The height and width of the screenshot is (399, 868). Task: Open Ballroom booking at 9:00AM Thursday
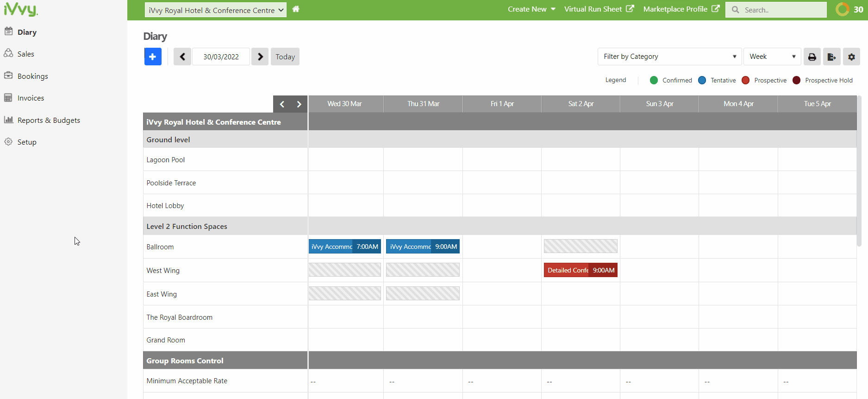(x=423, y=247)
